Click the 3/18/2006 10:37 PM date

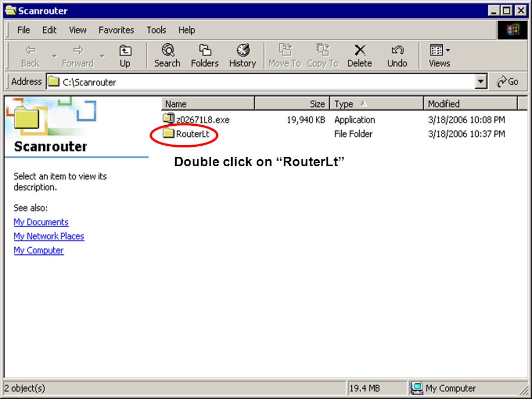[467, 134]
